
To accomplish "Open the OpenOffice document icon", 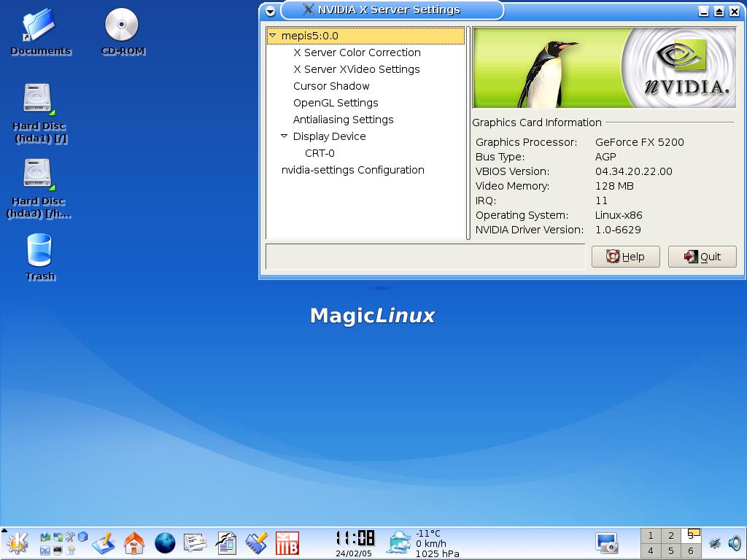I will point(226,542).
